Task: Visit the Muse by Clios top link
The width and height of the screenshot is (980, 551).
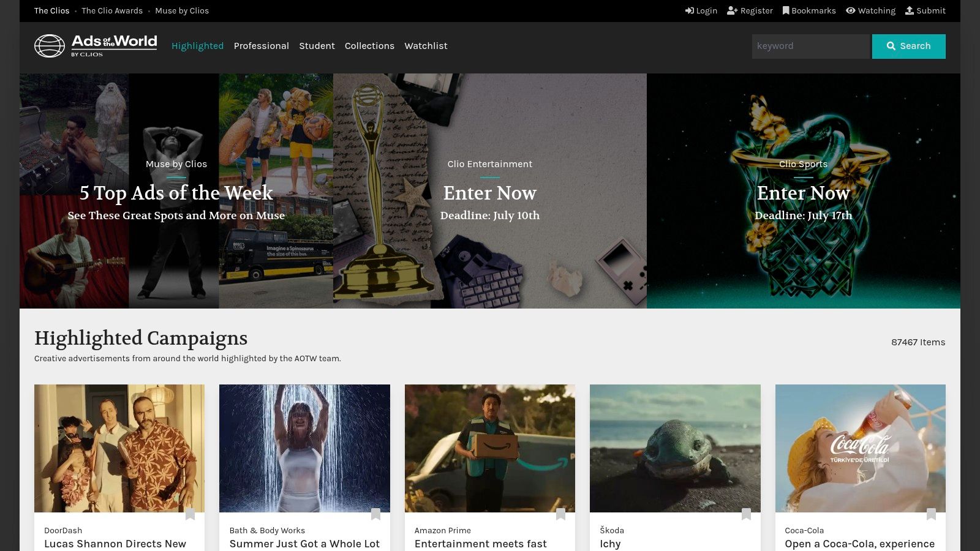Action: pyautogui.click(x=182, y=10)
